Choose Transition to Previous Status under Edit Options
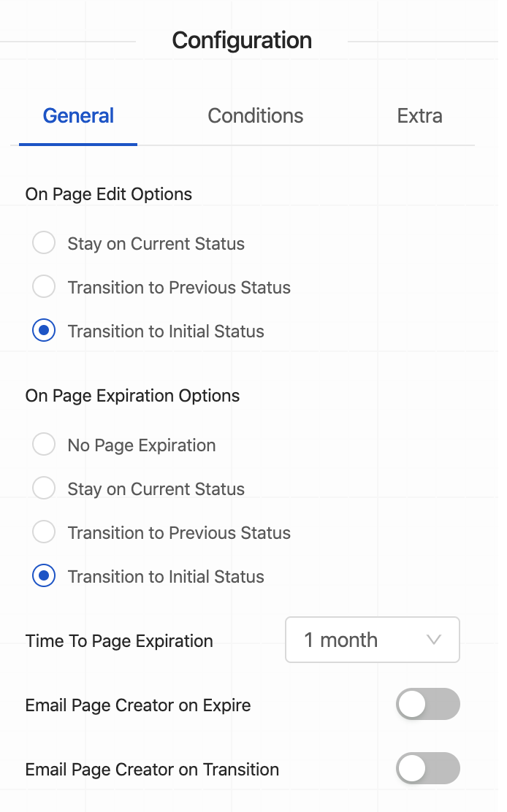 pyautogui.click(x=45, y=287)
